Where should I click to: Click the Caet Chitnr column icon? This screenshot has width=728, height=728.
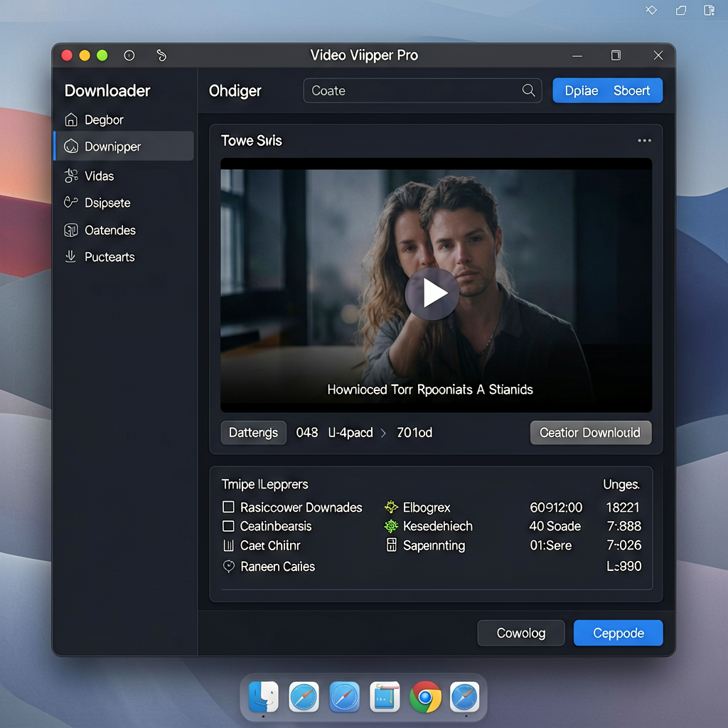click(x=228, y=545)
